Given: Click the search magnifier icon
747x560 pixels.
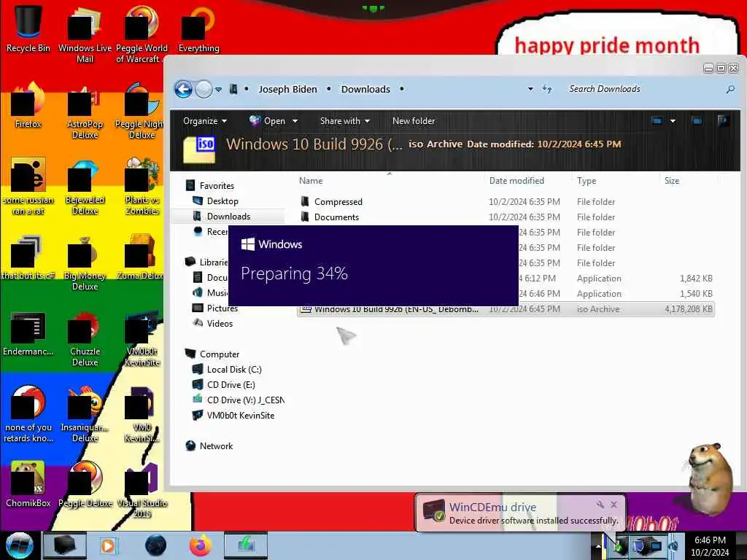Looking at the screenshot, I should tap(729, 89).
